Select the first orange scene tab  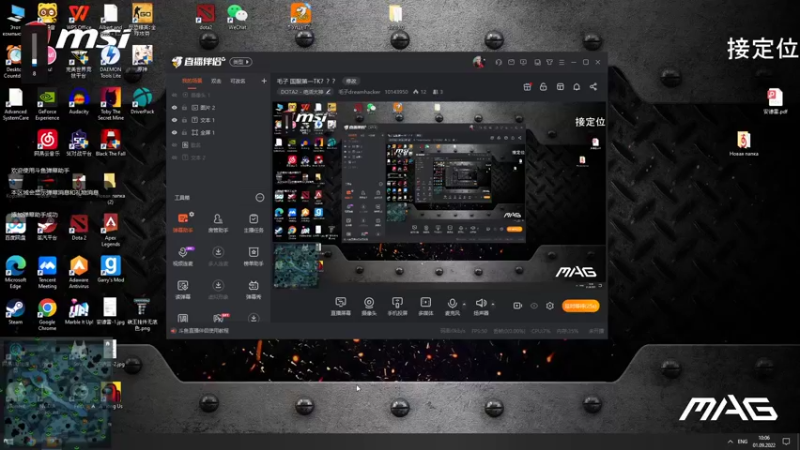pyautogui.click(x=192, y=81)
